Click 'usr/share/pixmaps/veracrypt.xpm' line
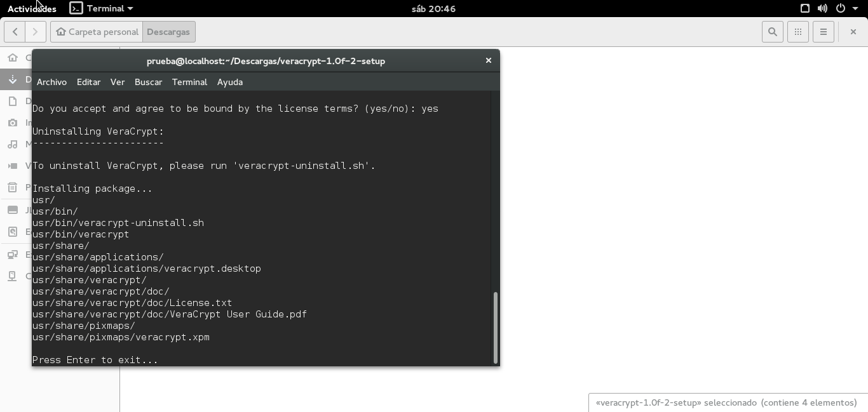 pyautogui.click(x=121, y=337)
